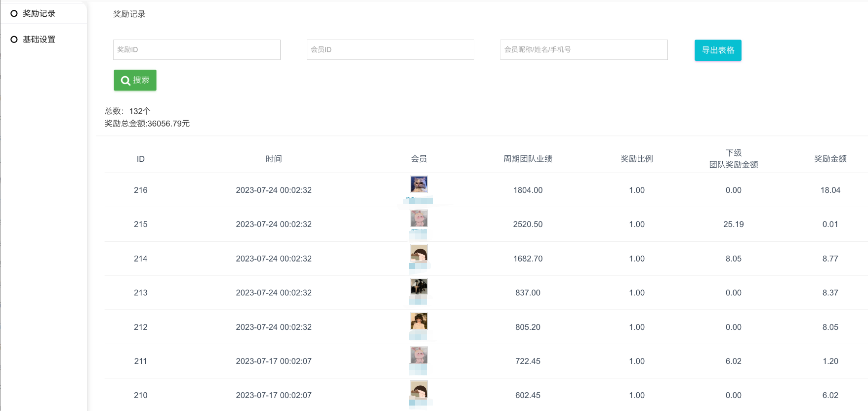Click the 导出表格 button
Image resolution: width=868 pixels, height=411 pixels.
[x=717, y=50]
